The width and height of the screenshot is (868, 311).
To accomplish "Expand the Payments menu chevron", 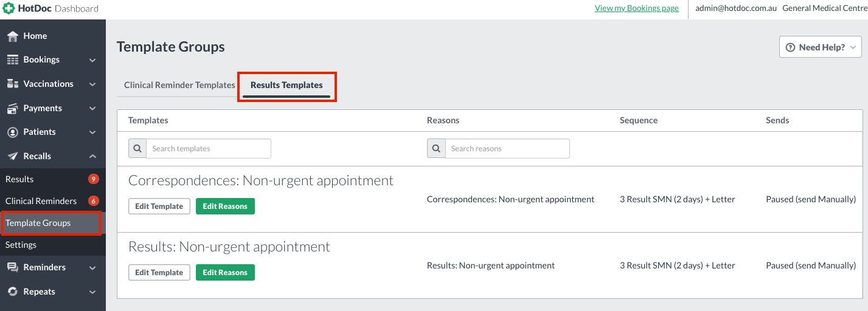I will point(92,108).
